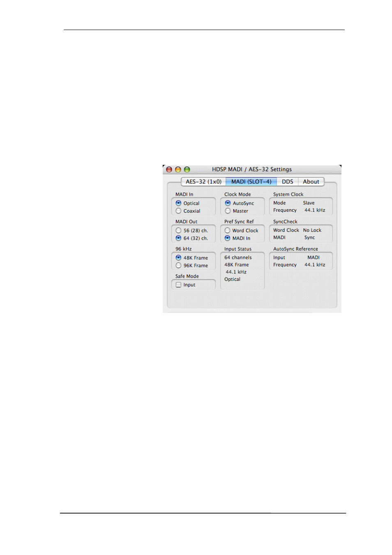Minimize window using yellow button

point(178,169)
